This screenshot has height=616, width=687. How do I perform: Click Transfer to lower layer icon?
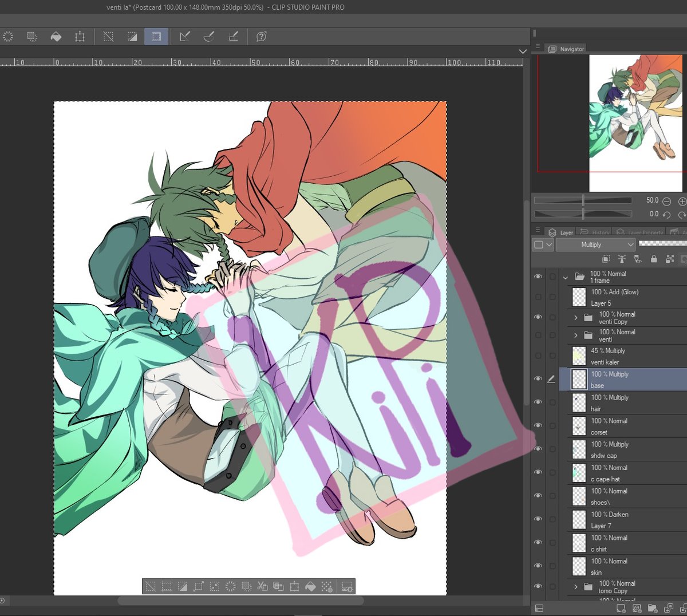[668, 609]
